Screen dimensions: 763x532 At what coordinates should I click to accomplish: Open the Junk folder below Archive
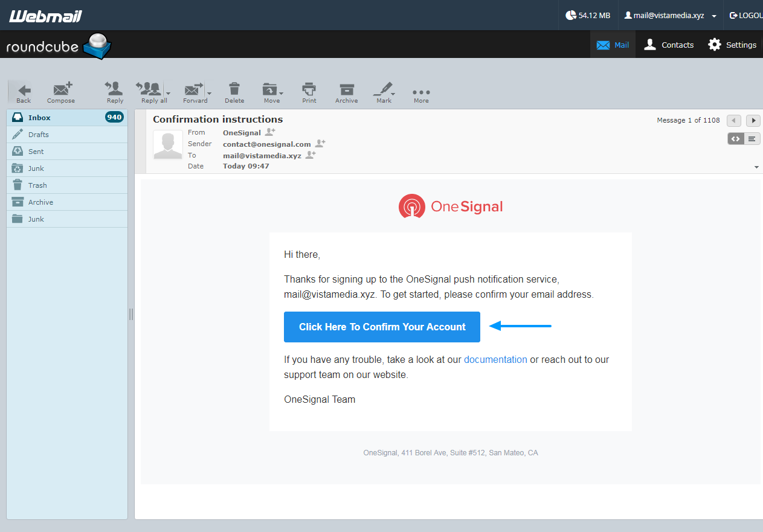click(67, 219)
